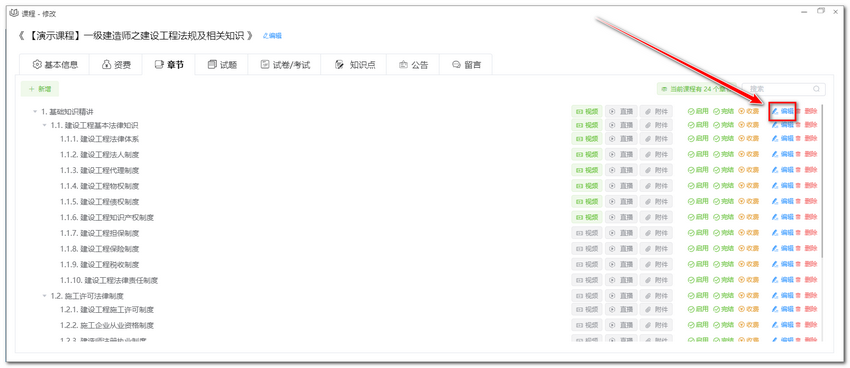Click 视频 button for 1.1.10. 建设工程法律责任制度
The image size is (850, 368).
pos(587,280)
